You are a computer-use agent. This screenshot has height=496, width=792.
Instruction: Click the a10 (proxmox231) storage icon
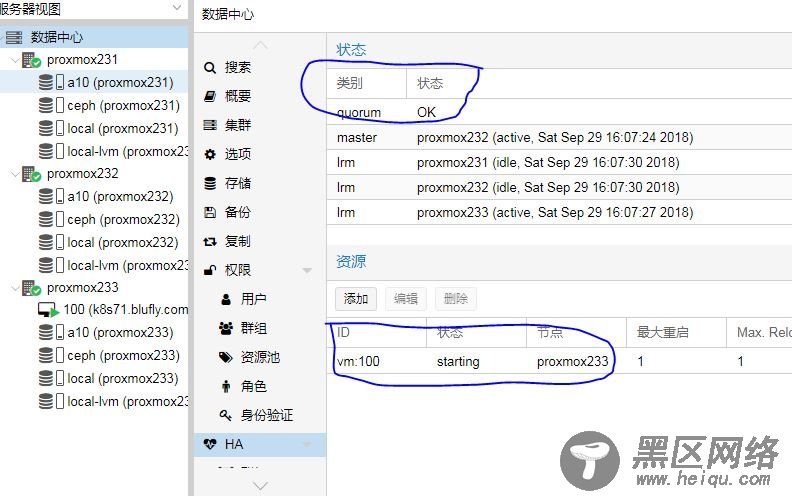coord(51,83)
